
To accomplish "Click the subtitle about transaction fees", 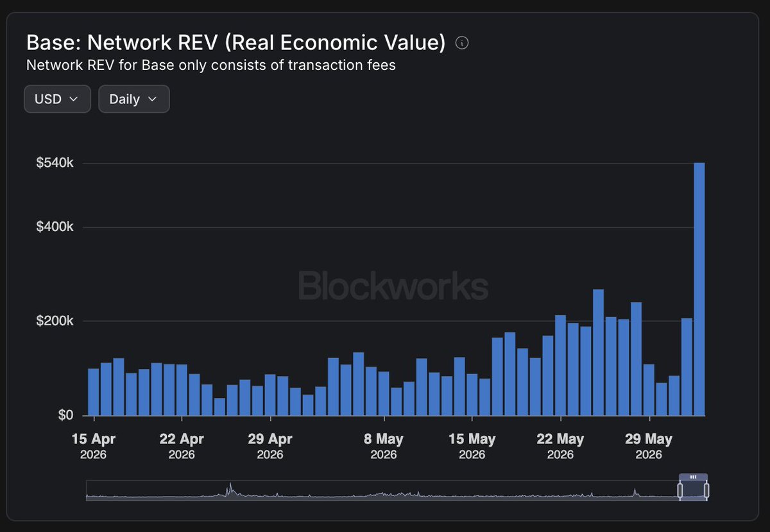I will click(211, 65).
